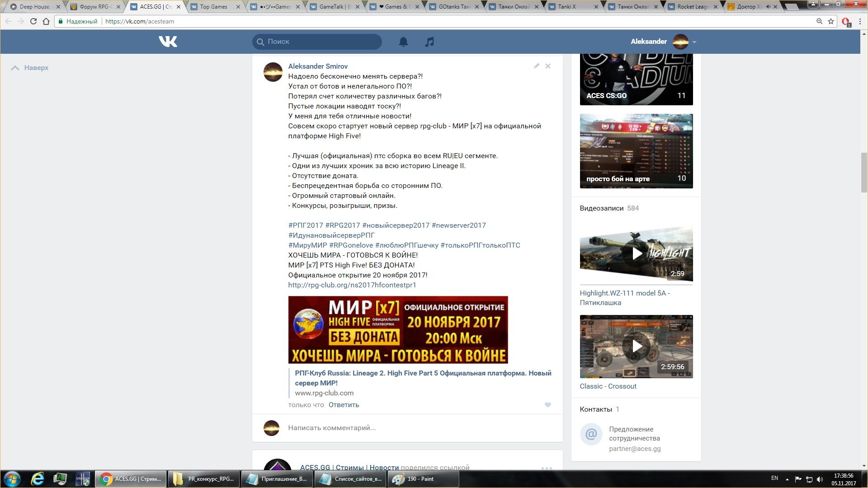The height and width of the screenshot is (488, 868).
Task: Open the notifications bell
Action: pyautogui.click(x=403, y=42)
